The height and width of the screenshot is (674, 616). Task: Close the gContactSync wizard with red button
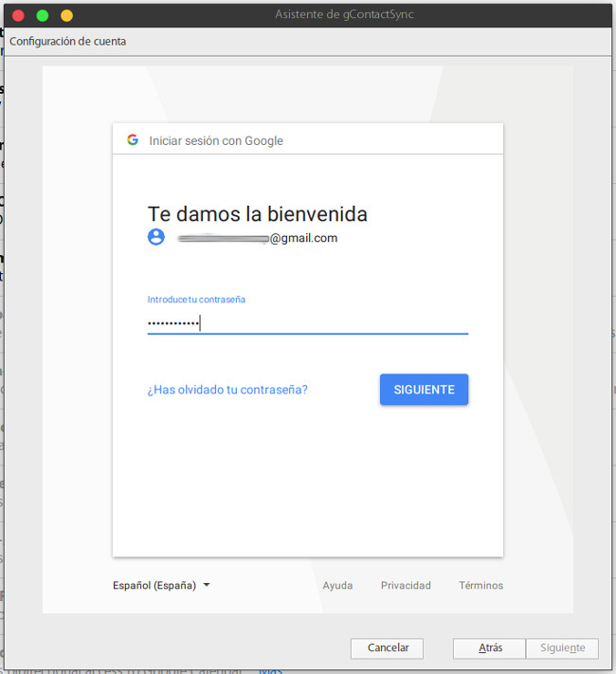point(18,16)
